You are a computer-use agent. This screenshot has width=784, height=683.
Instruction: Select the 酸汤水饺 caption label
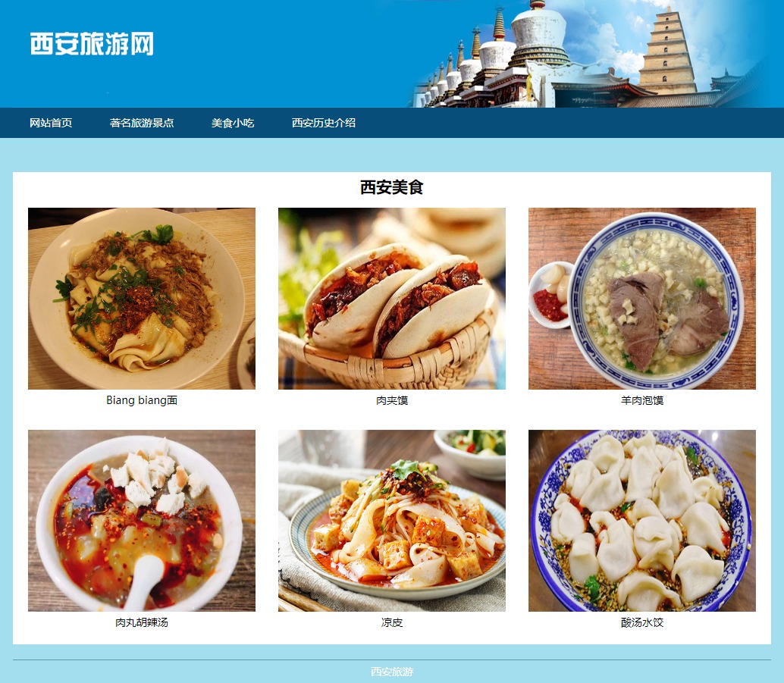[x=642, y=622]
